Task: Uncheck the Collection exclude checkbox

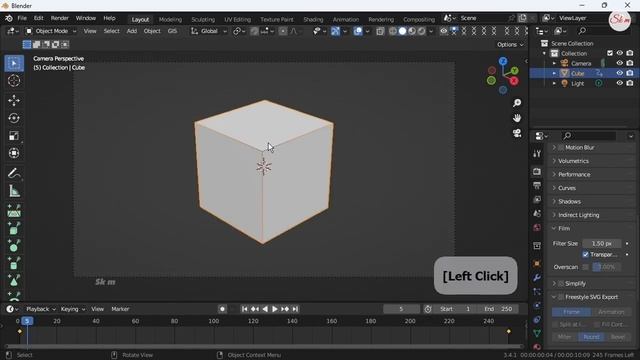Action: (x=610, y=53)
